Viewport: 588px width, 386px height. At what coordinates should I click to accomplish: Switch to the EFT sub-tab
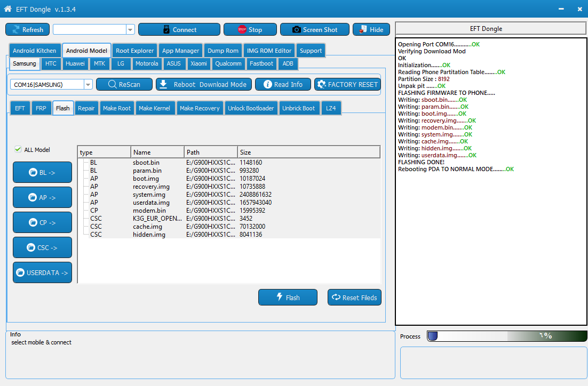pyautogui.click(x=20, y=108)
